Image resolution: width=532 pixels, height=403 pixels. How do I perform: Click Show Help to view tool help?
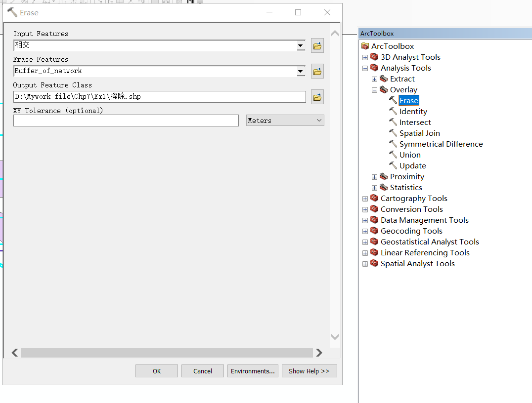coord(309,371)
